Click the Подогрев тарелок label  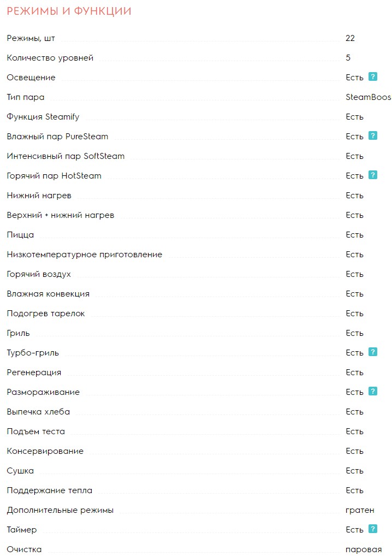[x=46, y=314]
